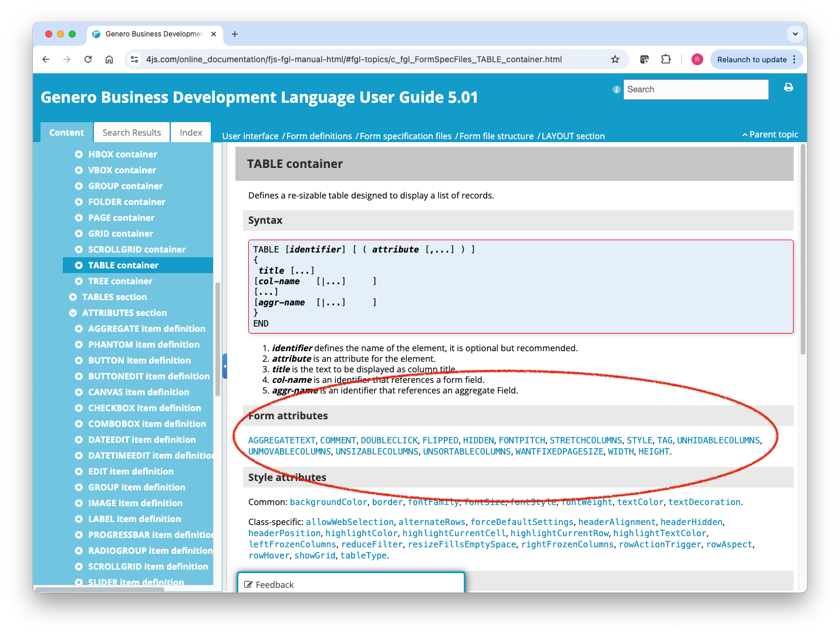Screen dimensions: 840x636
Task: Open the allowWebSelection style link
Action: (x=350, y=522)
